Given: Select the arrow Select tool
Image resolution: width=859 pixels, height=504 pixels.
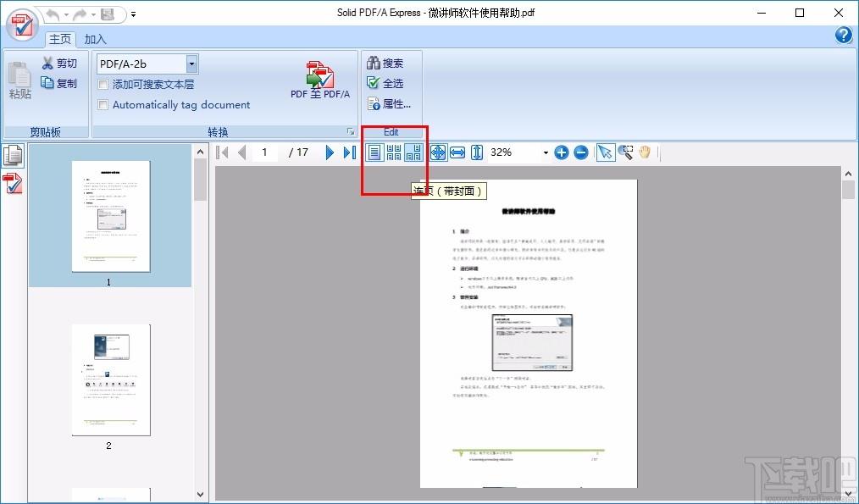Looking at the screenshot, I should (606, 152).
